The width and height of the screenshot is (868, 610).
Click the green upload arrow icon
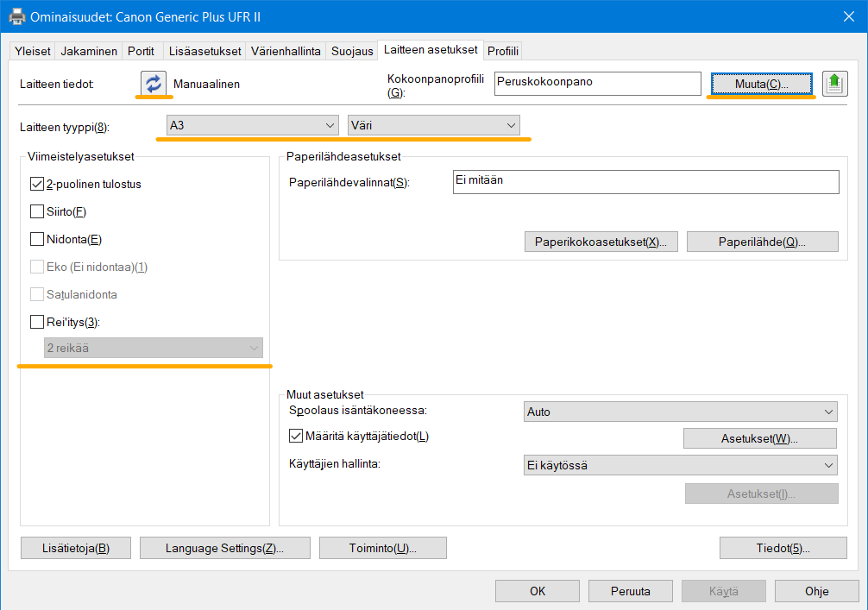(833, 84)
